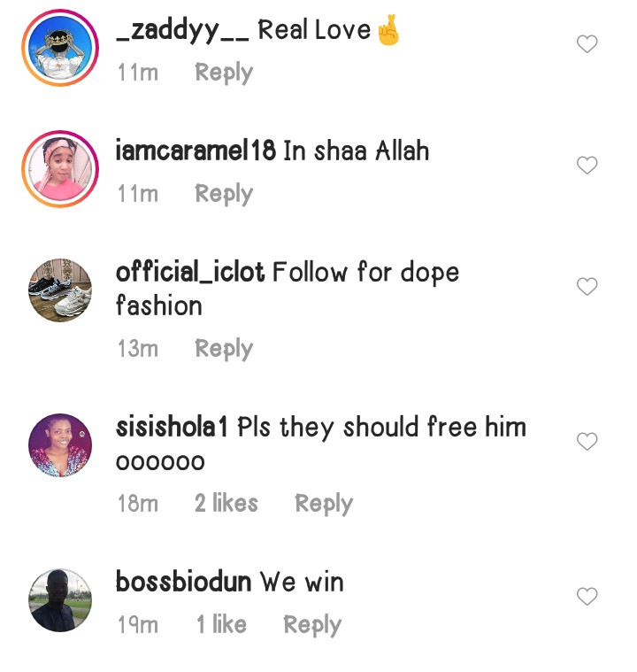Open the bossbiodun username link
Screen dimensions: 637x672
[183, 582]
